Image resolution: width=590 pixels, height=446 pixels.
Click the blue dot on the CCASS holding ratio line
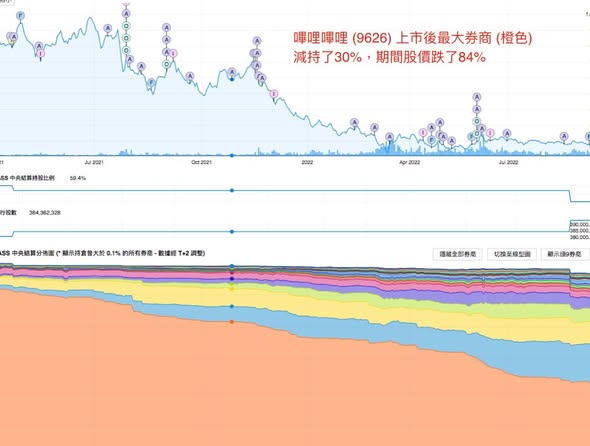click(x=232, y=190)
